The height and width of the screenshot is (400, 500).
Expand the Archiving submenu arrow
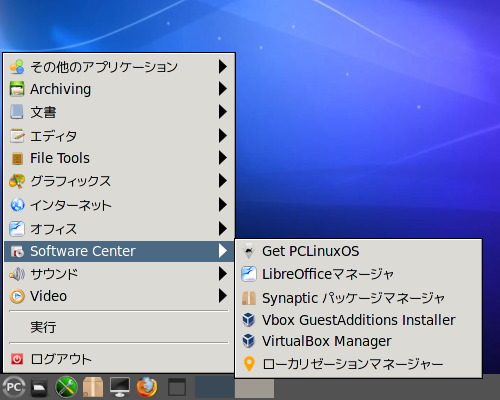[223, 89]
